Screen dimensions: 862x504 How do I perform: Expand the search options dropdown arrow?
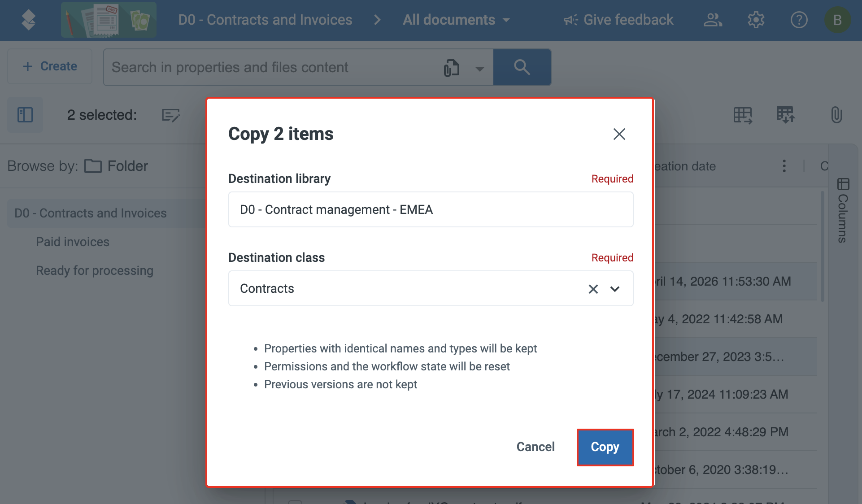(479, 69)
